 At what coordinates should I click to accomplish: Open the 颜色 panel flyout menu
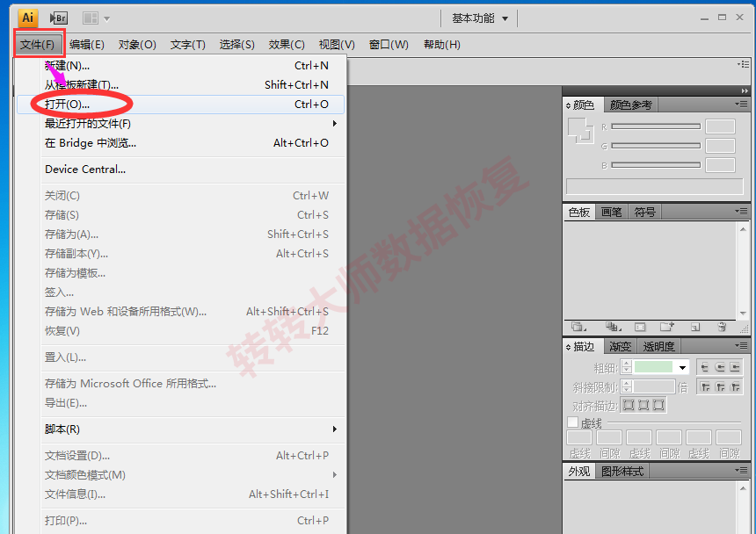pos(741,105)
